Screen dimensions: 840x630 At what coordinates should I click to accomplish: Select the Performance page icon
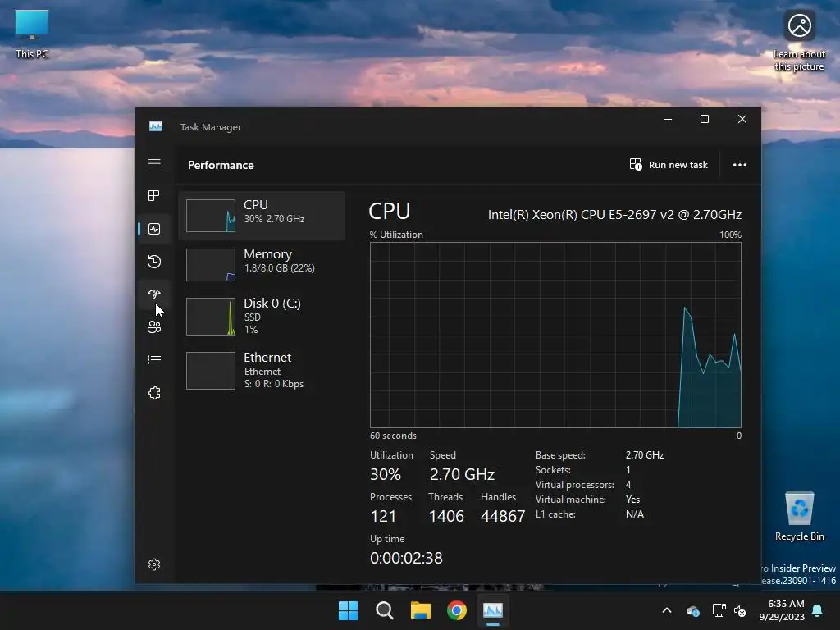pyautogui.click(x=154, y=230)
